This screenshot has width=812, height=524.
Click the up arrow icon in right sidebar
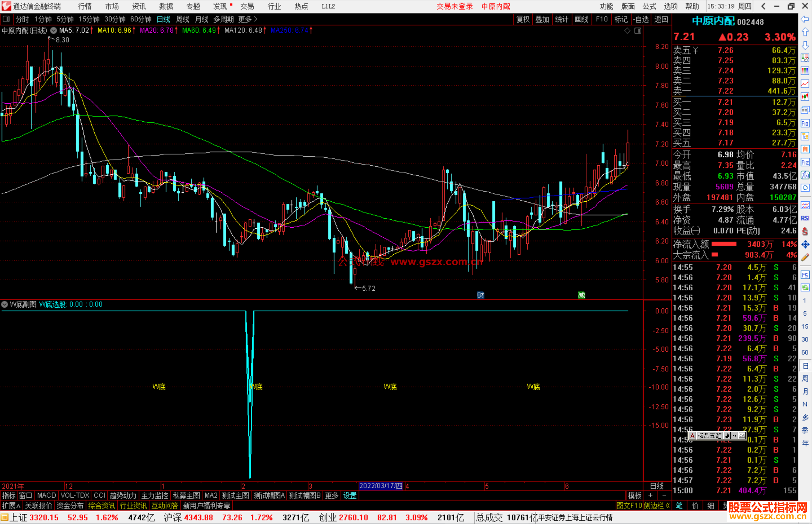tap(805, 32)
